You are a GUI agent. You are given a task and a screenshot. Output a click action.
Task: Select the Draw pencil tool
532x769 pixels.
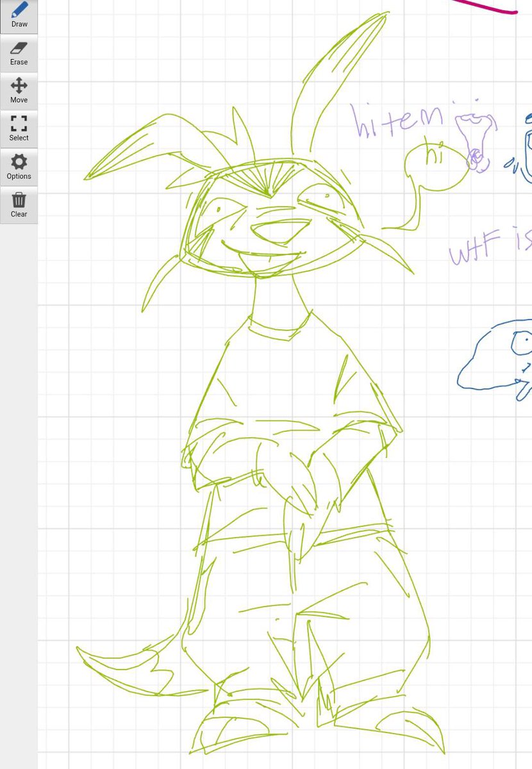19,15
